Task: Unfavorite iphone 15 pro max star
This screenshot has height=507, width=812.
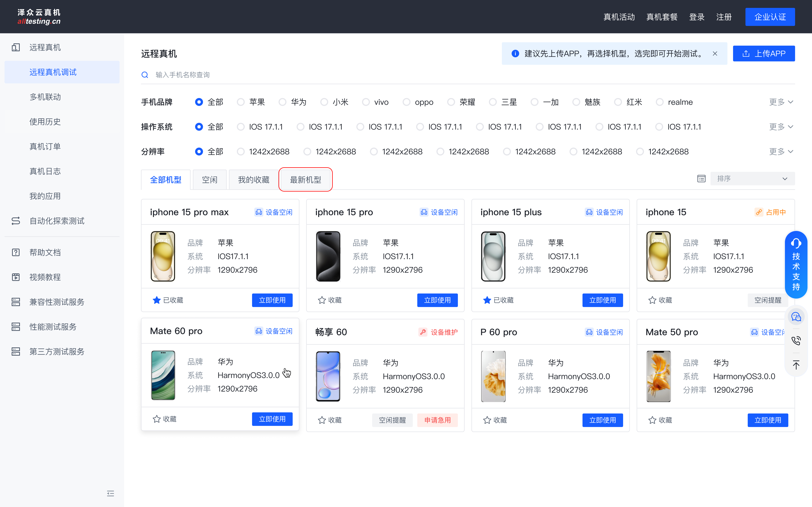Action: [156, 300]
